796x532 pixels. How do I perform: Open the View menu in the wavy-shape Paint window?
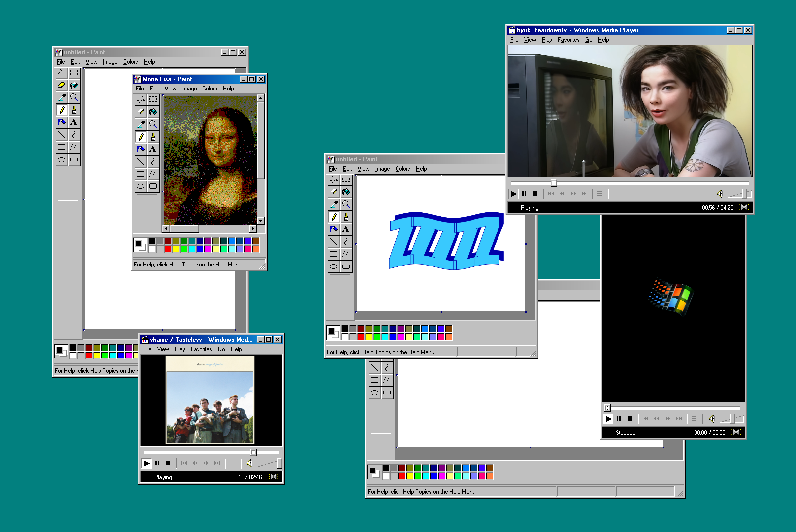(363, 169)
